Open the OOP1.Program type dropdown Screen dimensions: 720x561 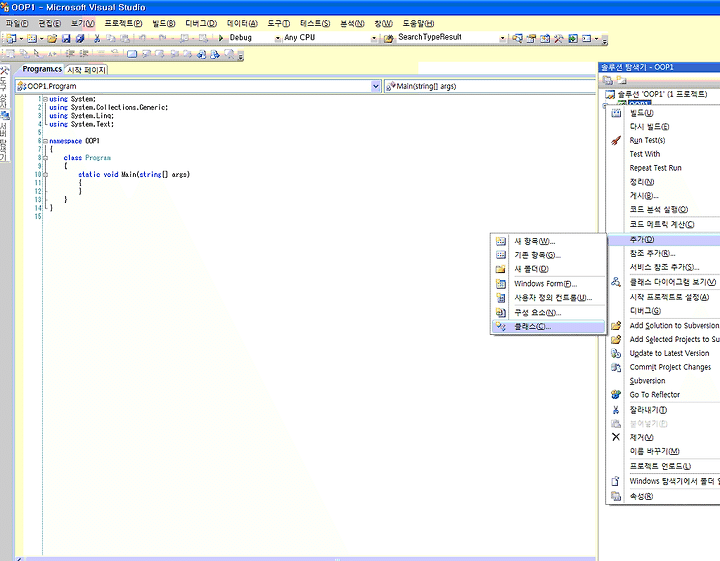point(376,86)
